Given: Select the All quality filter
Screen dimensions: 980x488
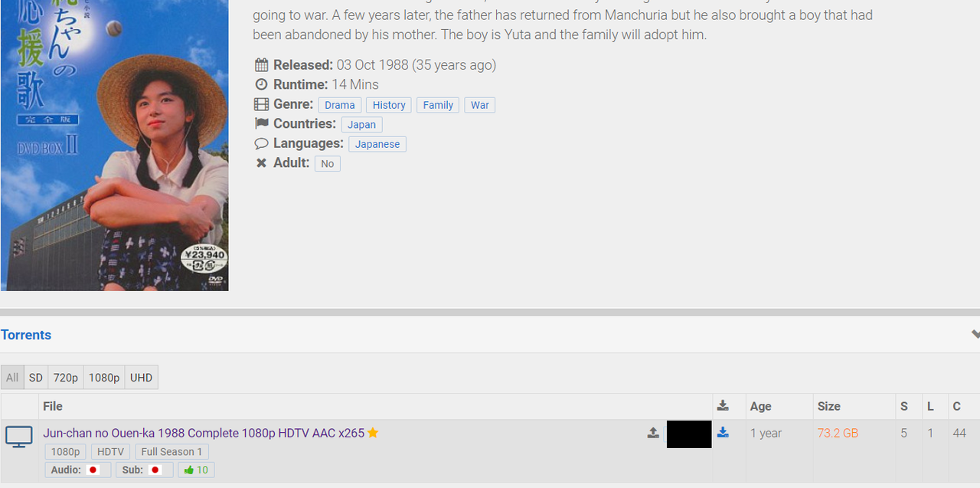Looking at the screenshot, I should tap(12, 378).
